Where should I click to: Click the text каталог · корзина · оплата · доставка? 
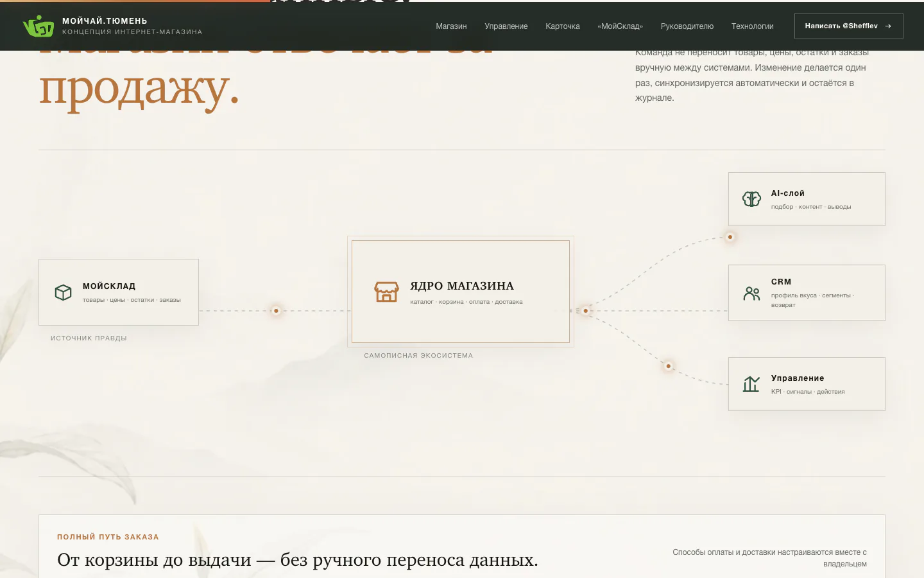(x=466, y=302)
